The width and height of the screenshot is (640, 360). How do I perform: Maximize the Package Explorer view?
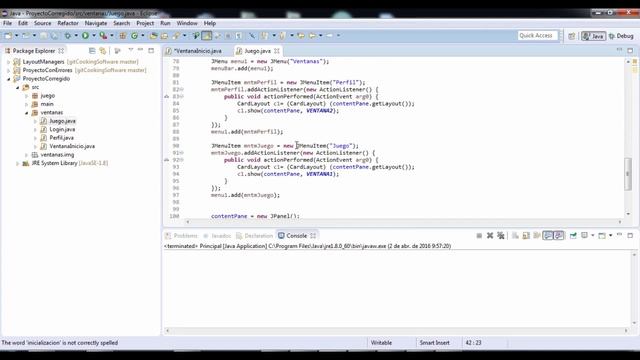tap(151, 50)
